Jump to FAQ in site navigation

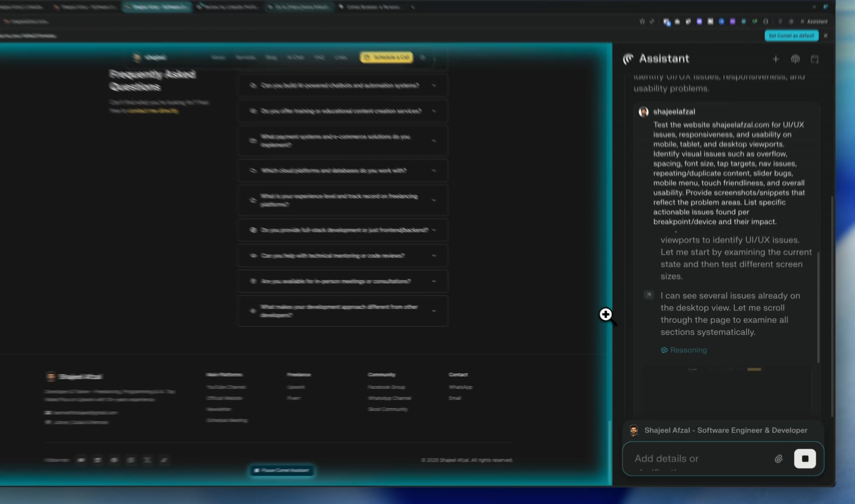coord(319,58)
